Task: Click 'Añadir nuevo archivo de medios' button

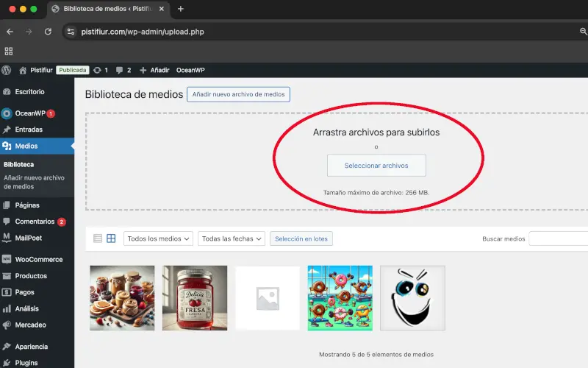Action: tap(238, 94)
